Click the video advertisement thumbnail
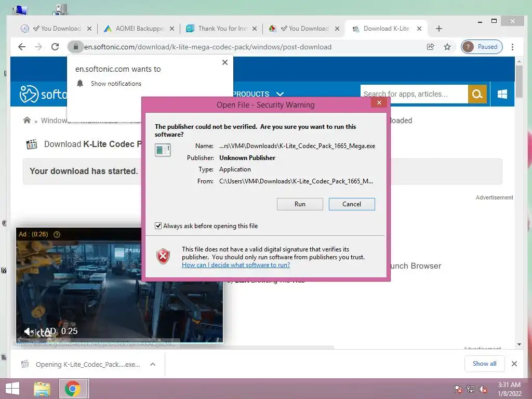 [x=119, y=285]
